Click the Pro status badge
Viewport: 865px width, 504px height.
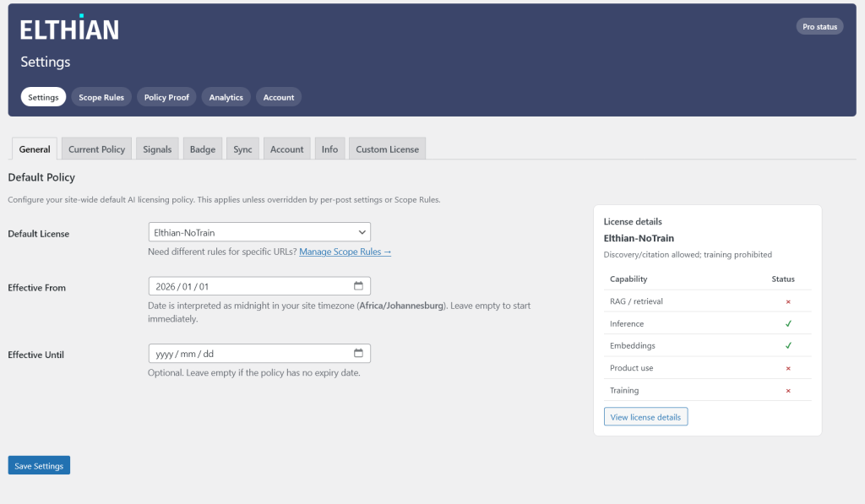click(x=819, y=27)
